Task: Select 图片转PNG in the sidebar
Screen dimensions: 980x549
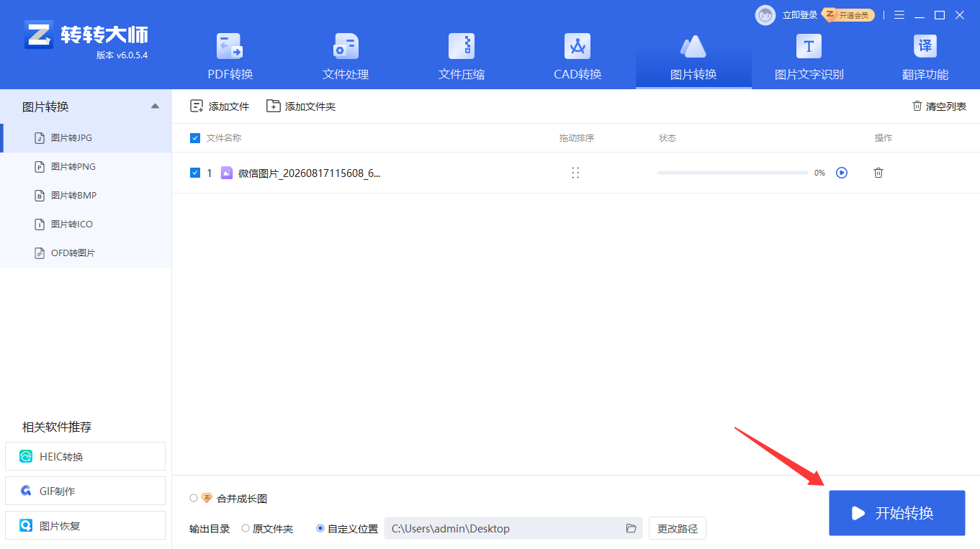Action: [x=86, y=167]
